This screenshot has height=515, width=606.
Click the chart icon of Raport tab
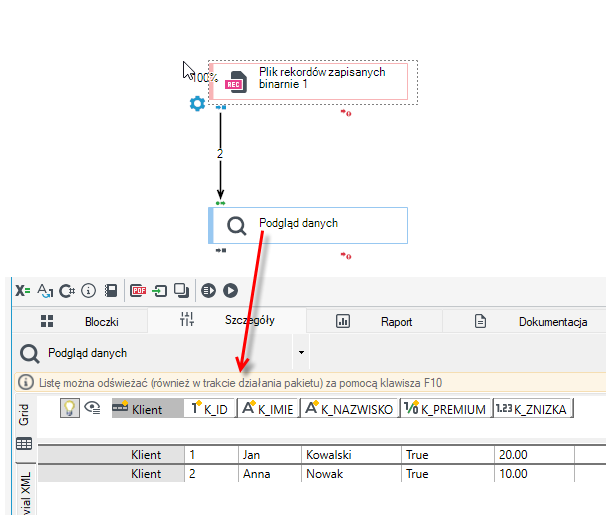pos(343,321)
